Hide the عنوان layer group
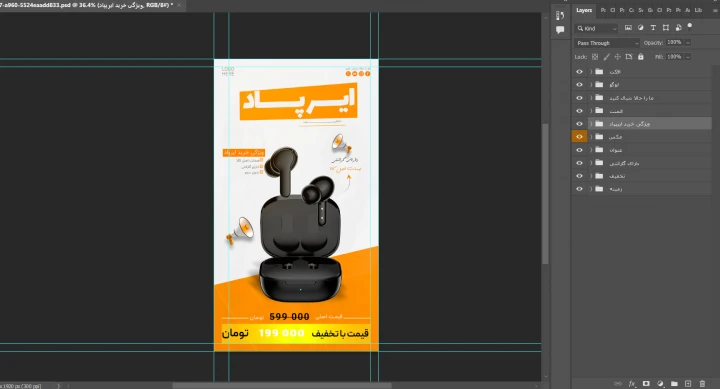The width and height of the screenshot is (720, 389). (579, 150)
